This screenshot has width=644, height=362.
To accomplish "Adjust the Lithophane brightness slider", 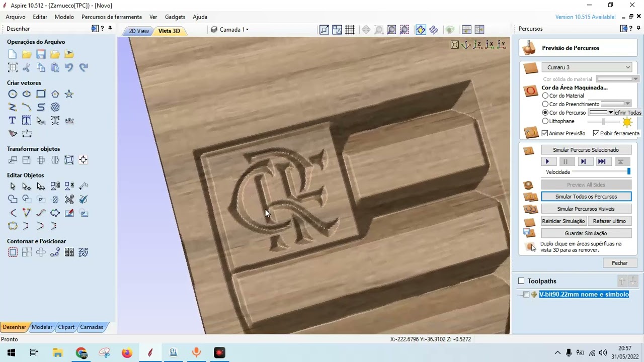I will pyautogui.click(x=603, y=121).
